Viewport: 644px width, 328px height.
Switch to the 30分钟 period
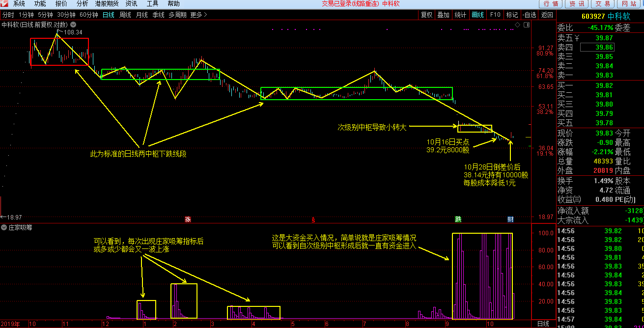point(66,15)
